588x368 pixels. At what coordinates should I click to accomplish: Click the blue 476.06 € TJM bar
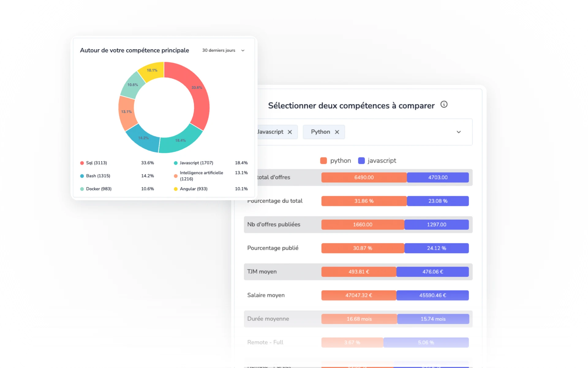433,272
